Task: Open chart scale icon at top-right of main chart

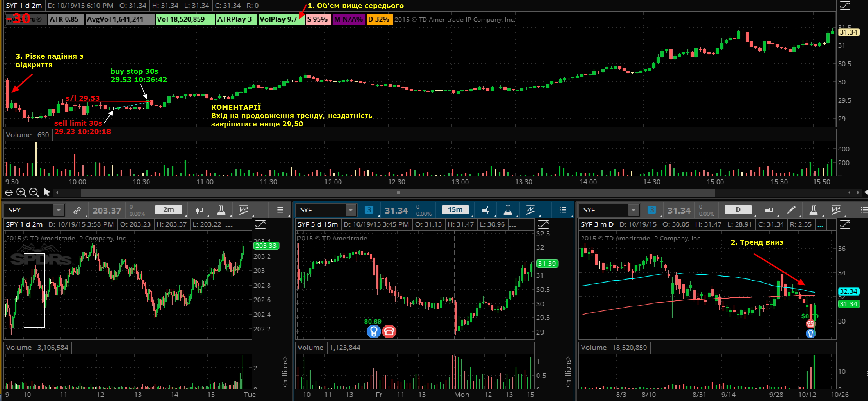Action: [845, 6]
